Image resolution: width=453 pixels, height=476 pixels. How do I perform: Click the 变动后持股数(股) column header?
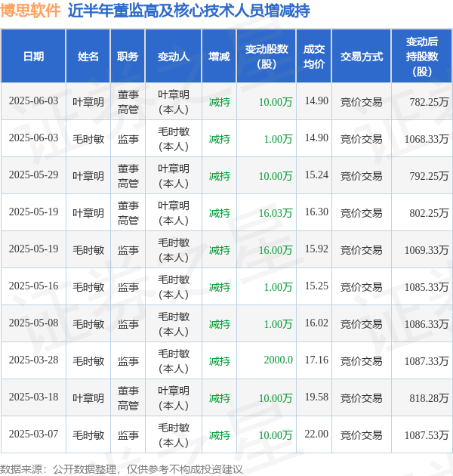[422, 57]
